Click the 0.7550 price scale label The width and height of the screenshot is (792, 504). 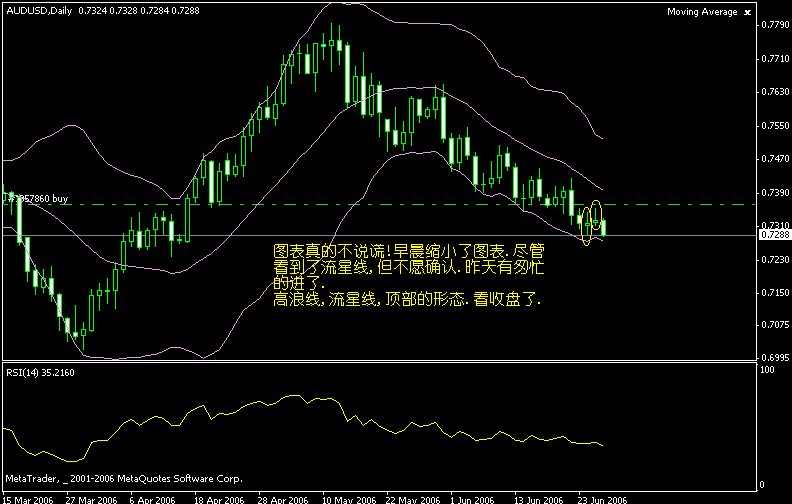click(775, 125)
